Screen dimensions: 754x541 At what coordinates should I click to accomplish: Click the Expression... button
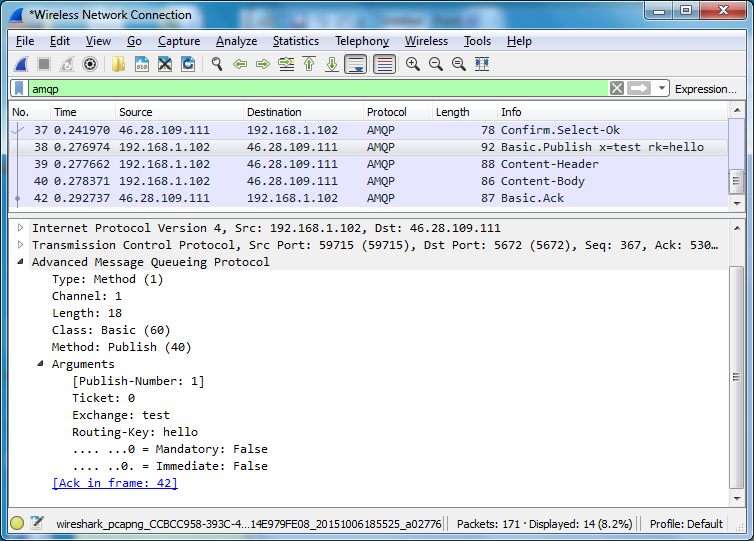[705, 89]
